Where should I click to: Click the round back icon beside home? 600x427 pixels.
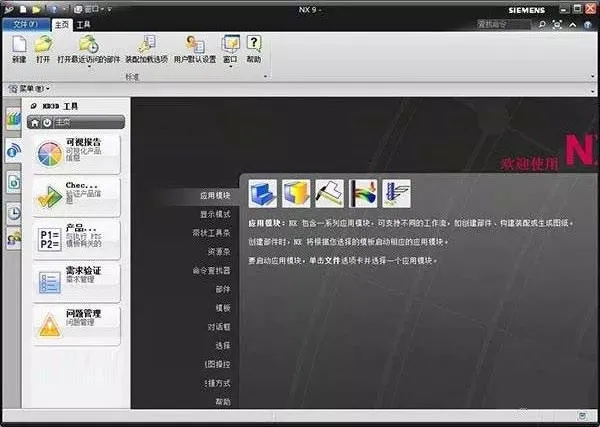tap(47, 123)
